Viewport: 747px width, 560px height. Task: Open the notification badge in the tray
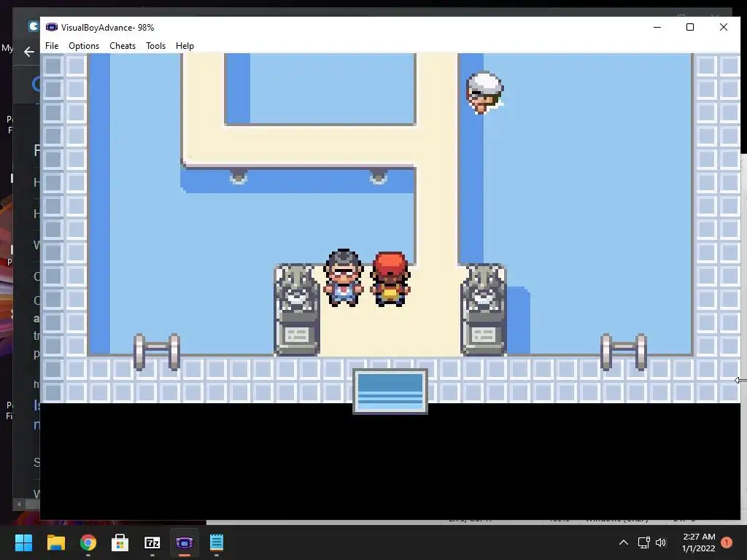(x=727, y=542)
